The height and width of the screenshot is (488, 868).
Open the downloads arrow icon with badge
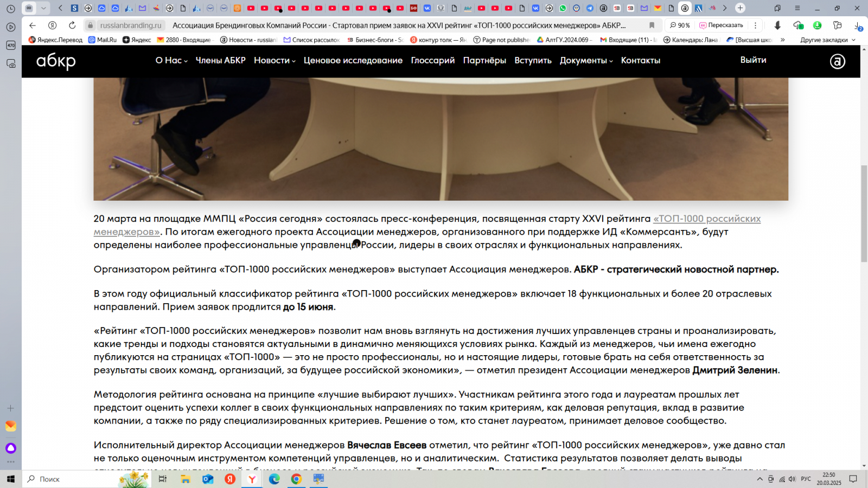[x=858, y=25]
